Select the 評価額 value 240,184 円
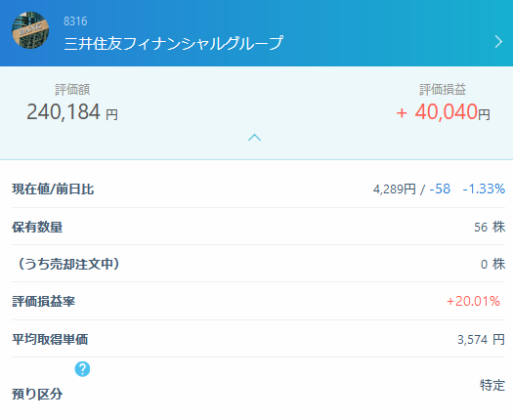The height and width of the screenshot is (420, 513). point(72,112)
